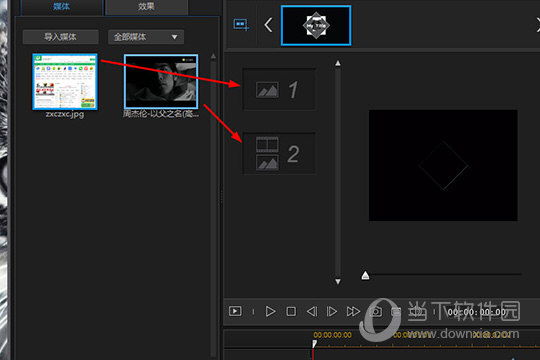Toggle the clip preview mode icon
This screenshot has height=360, width=540.
click(x=235, y=311)
